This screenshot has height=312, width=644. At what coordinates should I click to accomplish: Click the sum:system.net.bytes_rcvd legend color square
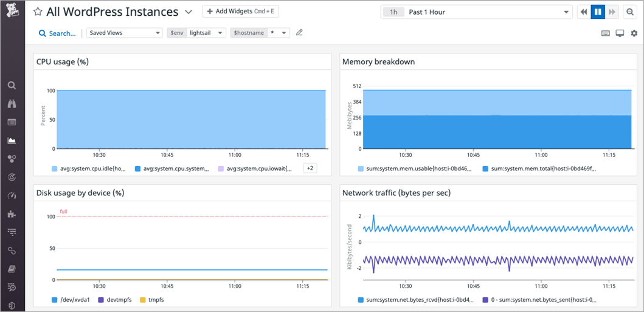point(361,300)
